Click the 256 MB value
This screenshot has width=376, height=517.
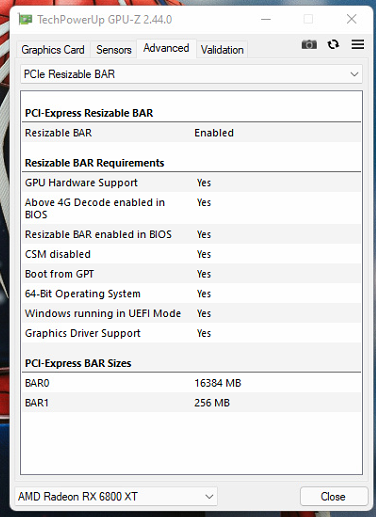(212, 403)
